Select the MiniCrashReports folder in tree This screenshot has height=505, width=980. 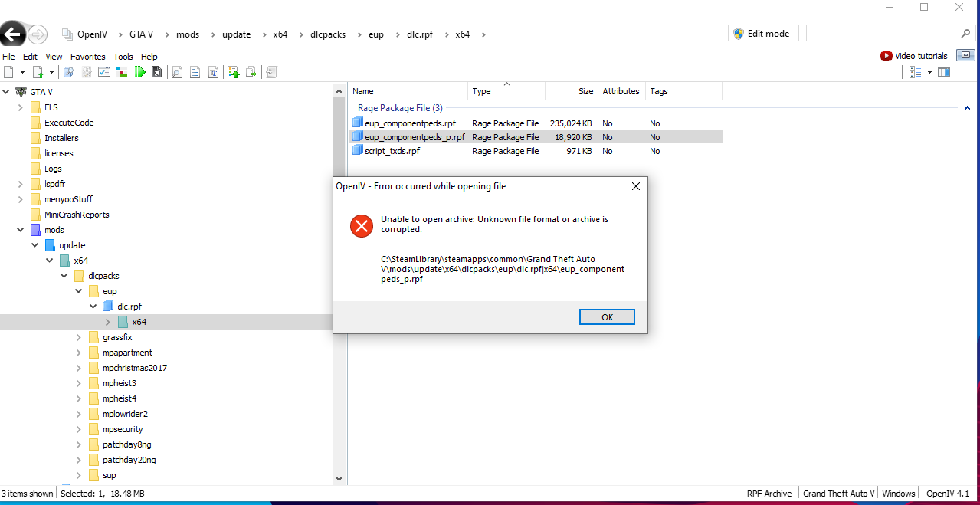tap(77, 215)
